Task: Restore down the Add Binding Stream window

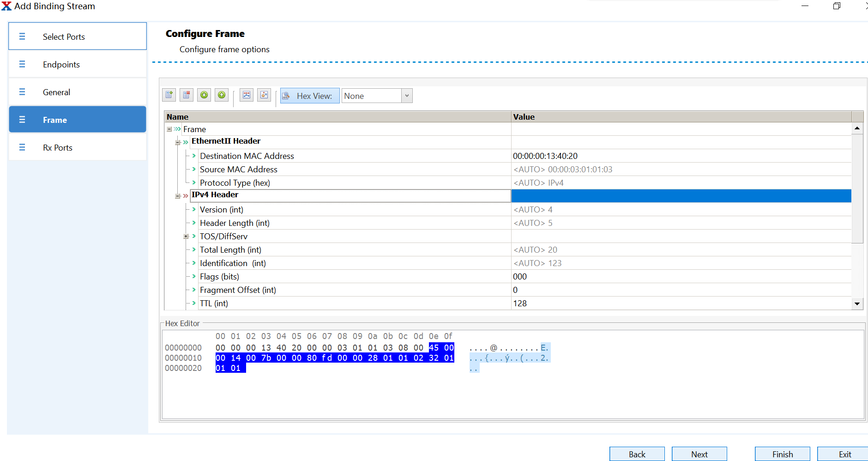Action: tap(837, 6)
